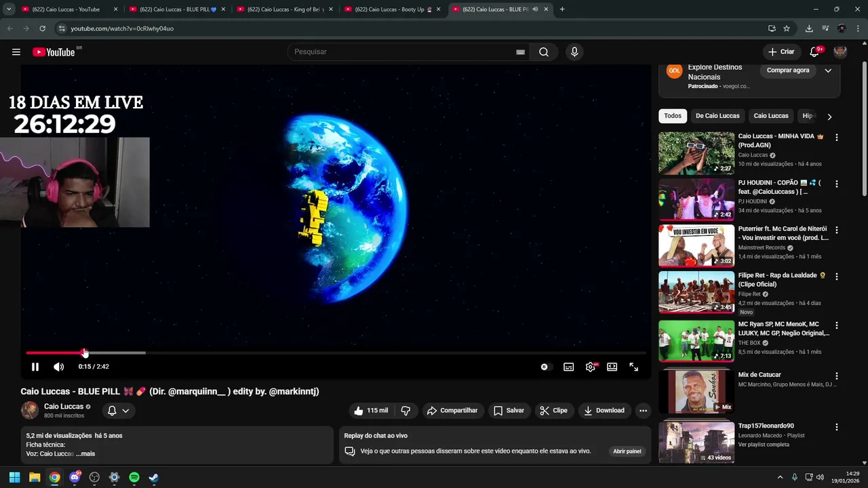Open the Caio Luccas channel avatar
868x488 pixels.
click(30, 410)
